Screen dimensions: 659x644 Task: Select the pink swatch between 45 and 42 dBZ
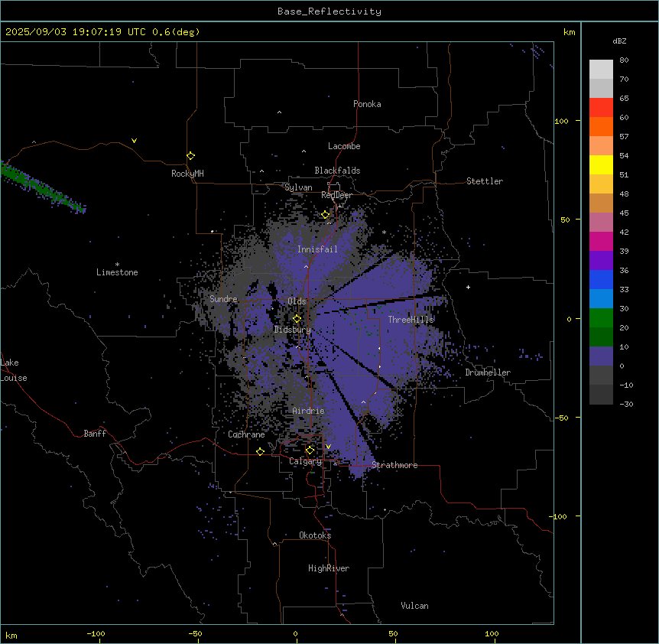click(x=601, y=223)
